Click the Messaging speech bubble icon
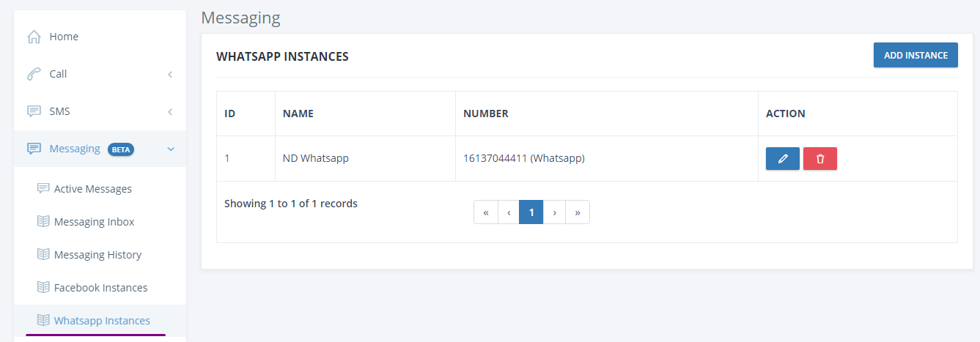This screenshot has height=342, width=980. [x=34, y=149]
